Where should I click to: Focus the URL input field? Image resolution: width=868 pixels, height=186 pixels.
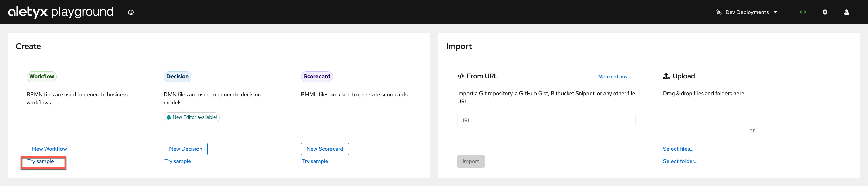point(546,120)
